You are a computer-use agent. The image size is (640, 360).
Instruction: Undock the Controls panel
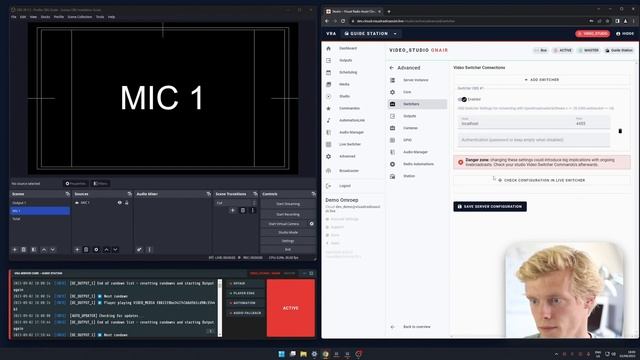point(313,194)
